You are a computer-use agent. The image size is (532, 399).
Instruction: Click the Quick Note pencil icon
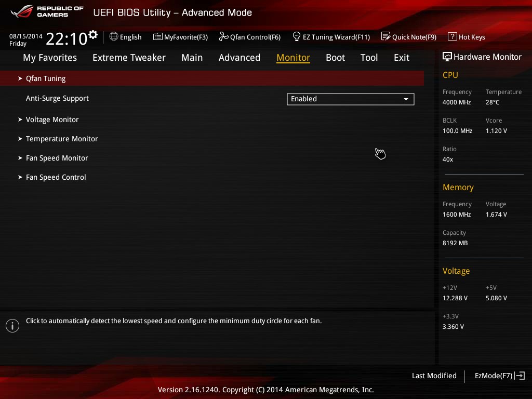click(x=386, y=36)
